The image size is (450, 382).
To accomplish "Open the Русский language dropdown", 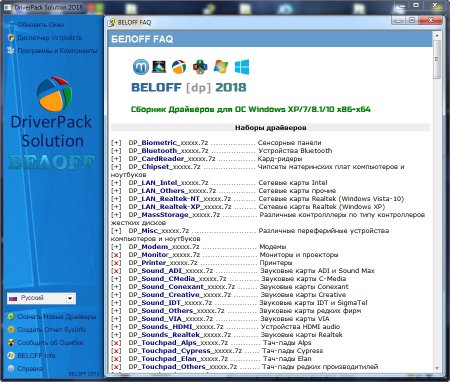I will [41, 298].
